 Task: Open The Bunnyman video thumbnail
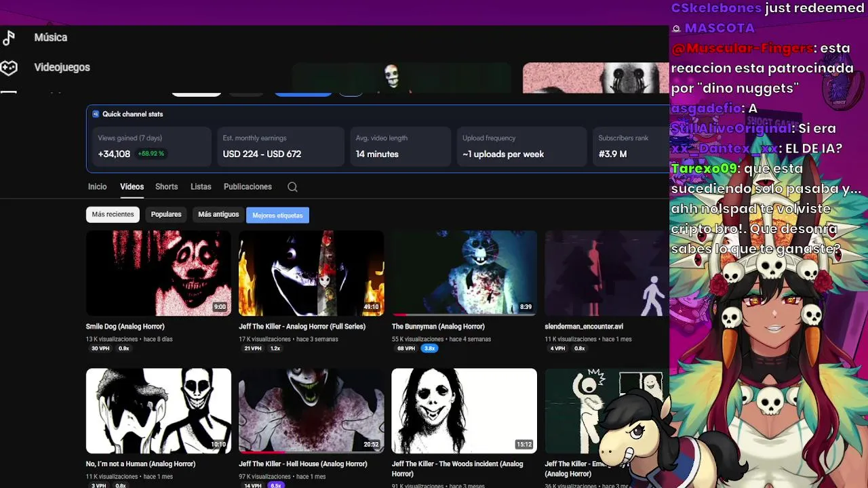tap(464, 273)
